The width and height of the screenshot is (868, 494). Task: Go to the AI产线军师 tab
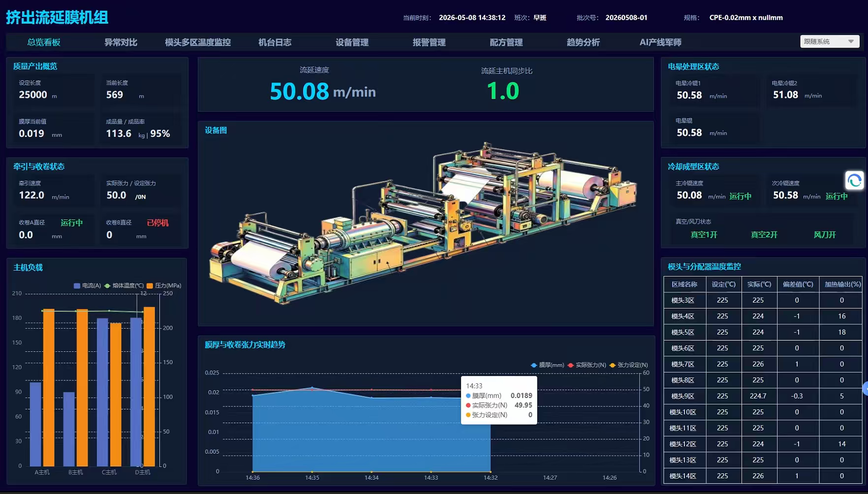pos(660,42)
